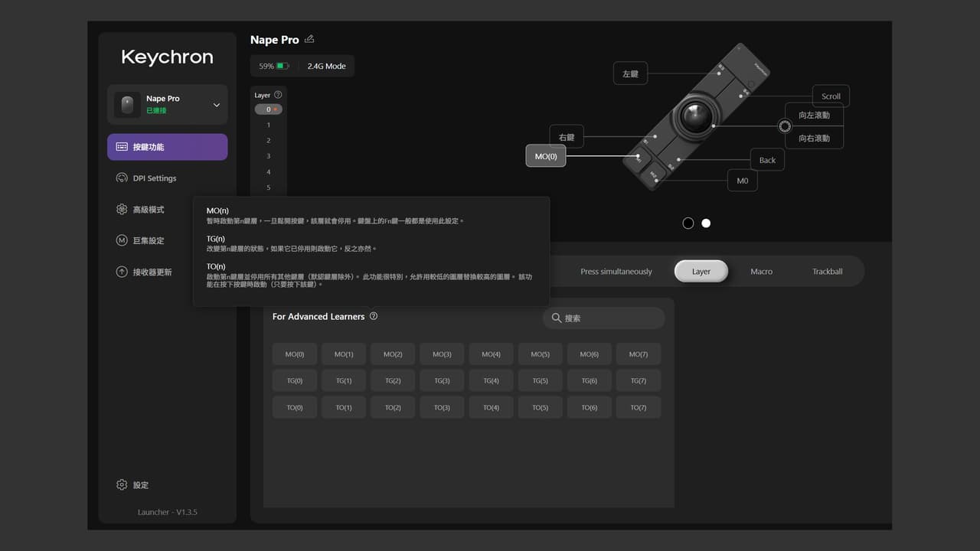Click the Layer help question mark icon

tap(278, 95)
